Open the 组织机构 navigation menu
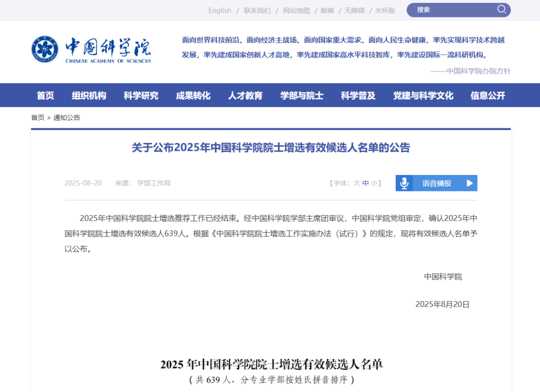Screen dimensions: 540x392 (89, 95)
